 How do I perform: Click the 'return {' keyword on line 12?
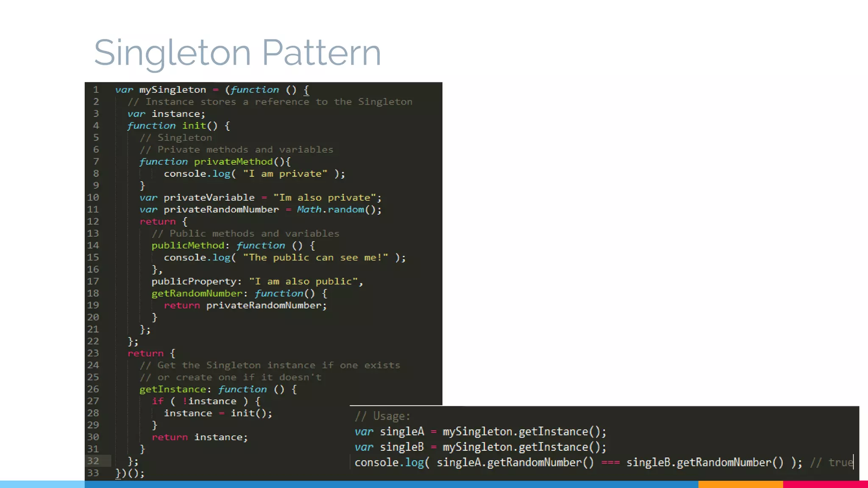click(164, 222)
